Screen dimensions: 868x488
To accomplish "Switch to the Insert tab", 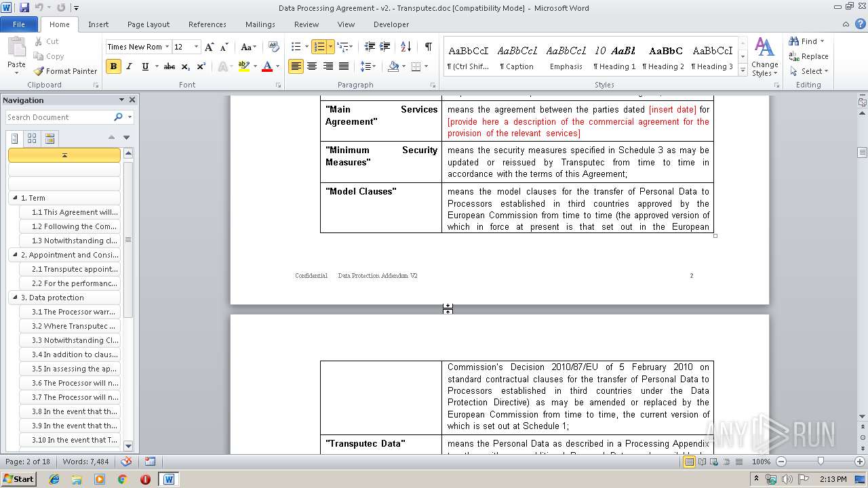I will coord(98,24).
